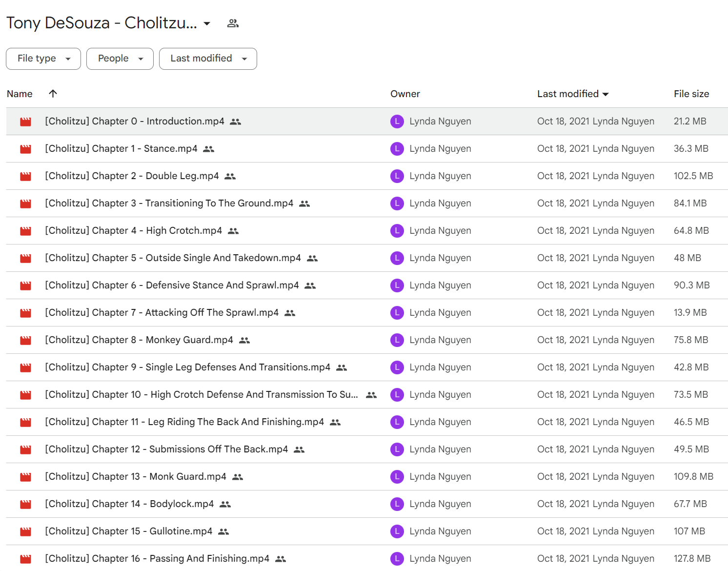Click shared icon beside Chapter 10 High Crotch Defense
This screenshot has width=728, height=571.
[x=371, y=395]
